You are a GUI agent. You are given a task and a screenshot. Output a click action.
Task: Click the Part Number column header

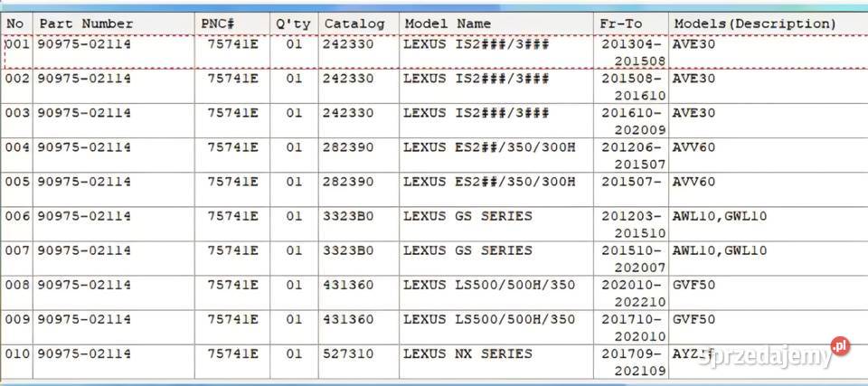coord(86,24)
